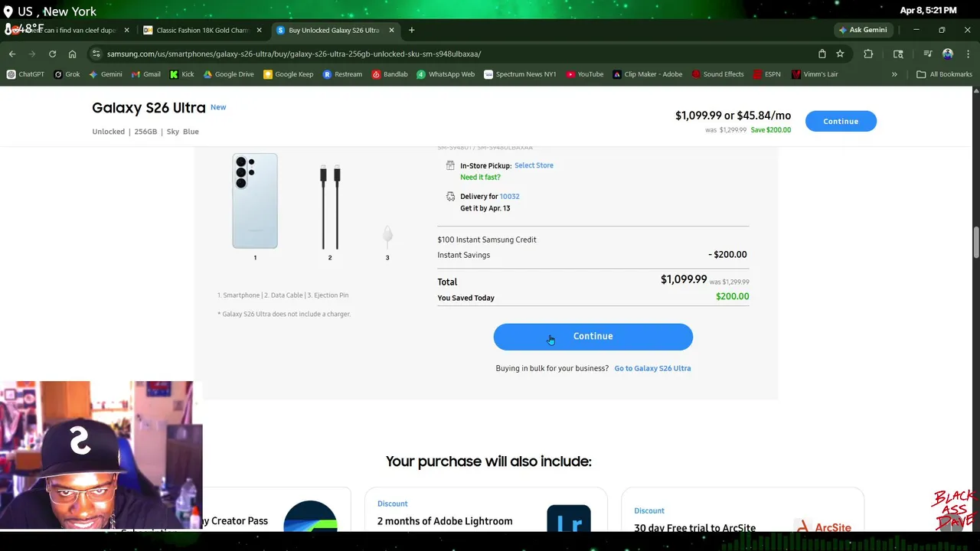Screen dimensions: 980x551
Task: View site information icon in address bar
Action: point(96,54)
